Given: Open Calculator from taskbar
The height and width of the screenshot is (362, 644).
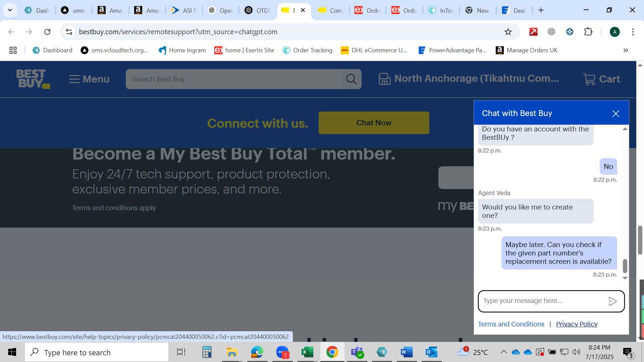Looking at the screenshot, I should [x=207, y=352].
